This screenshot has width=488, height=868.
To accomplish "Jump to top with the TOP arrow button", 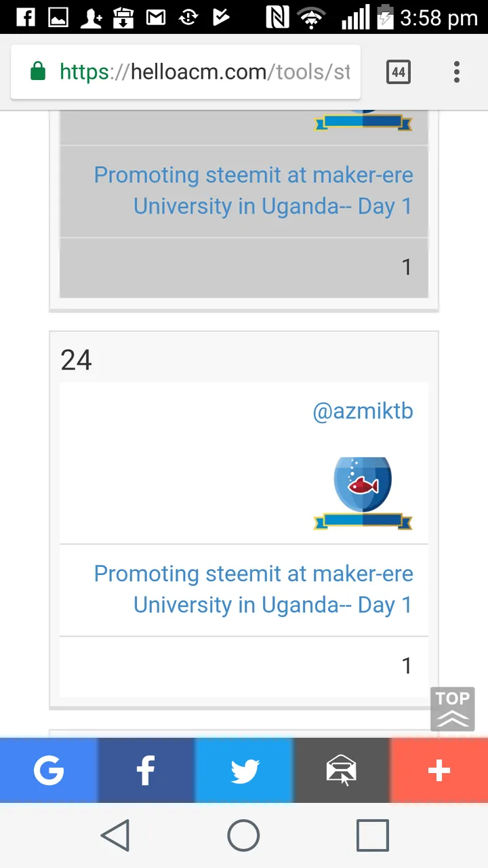I will point(453,709).
